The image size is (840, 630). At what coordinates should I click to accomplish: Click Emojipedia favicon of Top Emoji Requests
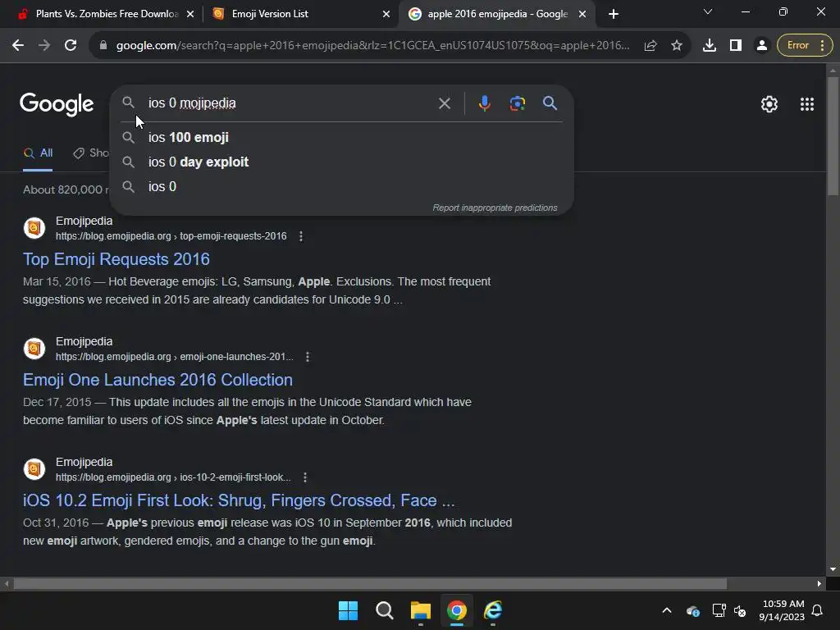point(34,228)
